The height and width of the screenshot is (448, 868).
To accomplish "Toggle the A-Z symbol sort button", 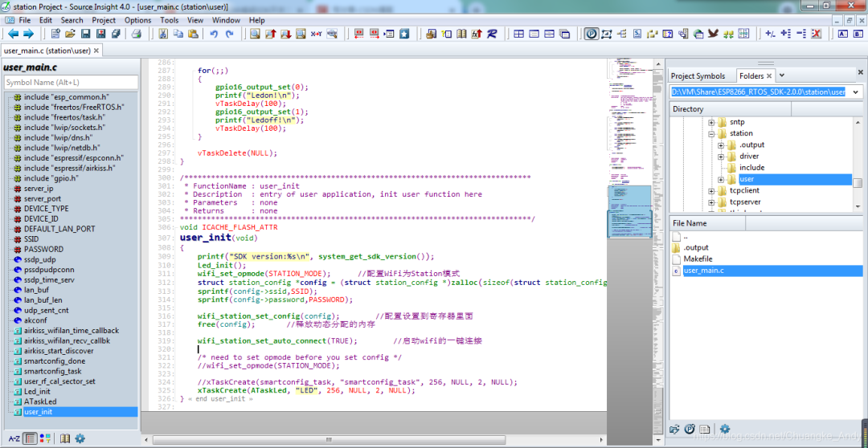I will [x=14, y=438].
